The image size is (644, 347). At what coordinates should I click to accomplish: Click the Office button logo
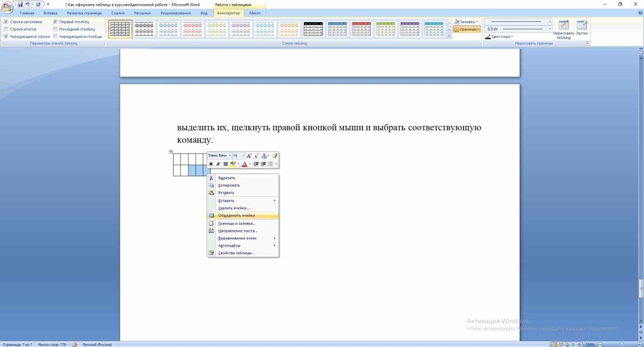pos(7,6)
